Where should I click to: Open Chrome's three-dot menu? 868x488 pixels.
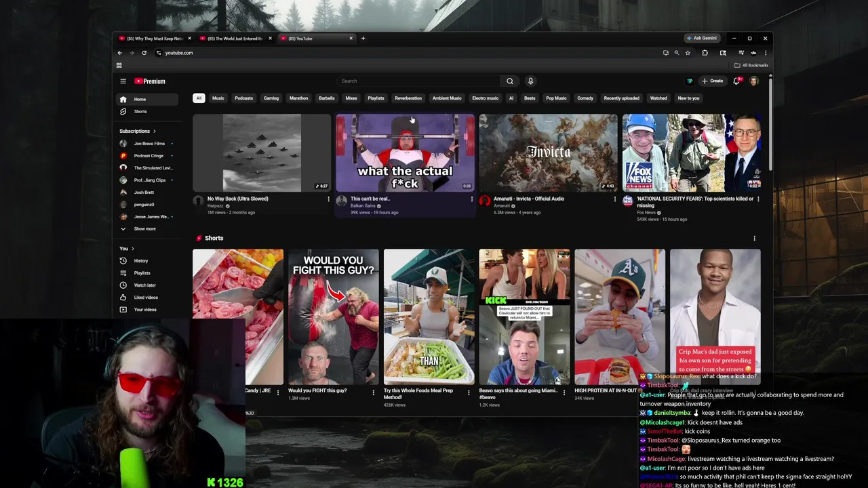(x=765, y=53)
